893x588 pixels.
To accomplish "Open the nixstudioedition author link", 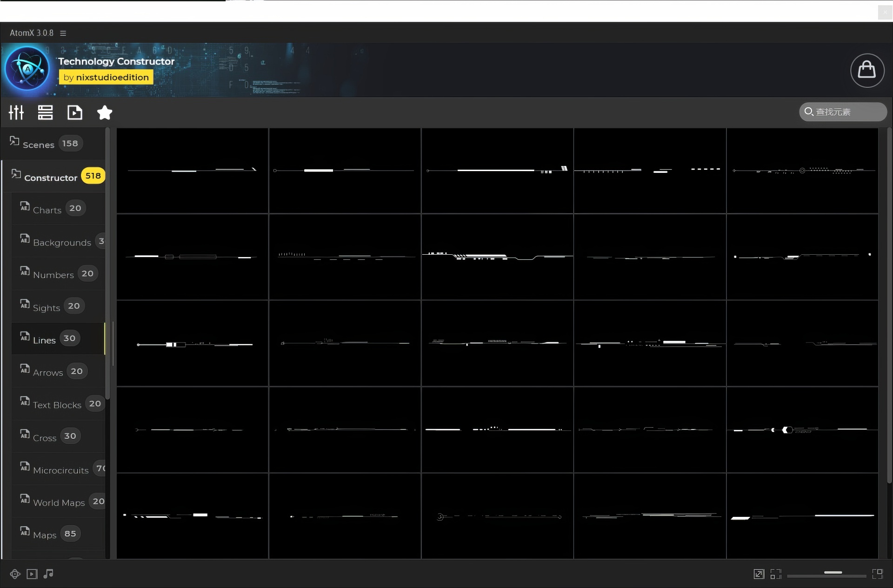I will [x=106, y=77].
